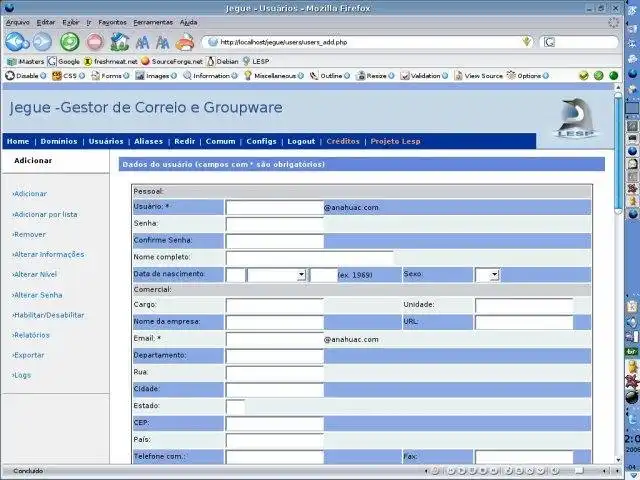Open the Miscellaneous web developer menu
640x480 pixels.
[x=274, y=76]
